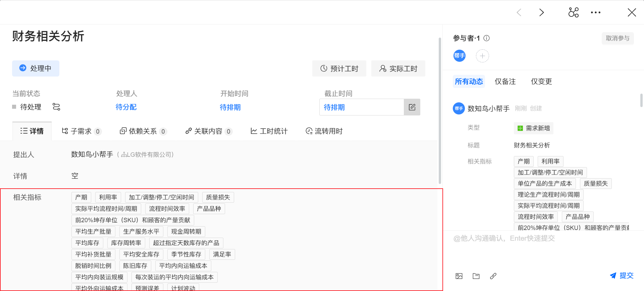Insert link in comment box
Screen dimensions: 644x291
click(x=493, y=276)
